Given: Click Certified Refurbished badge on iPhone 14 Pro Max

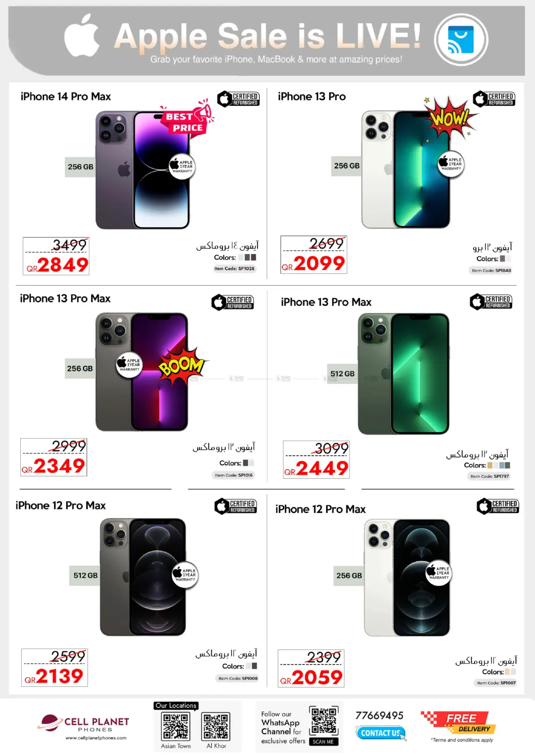Looking at the screenshot, I should 239,99.
